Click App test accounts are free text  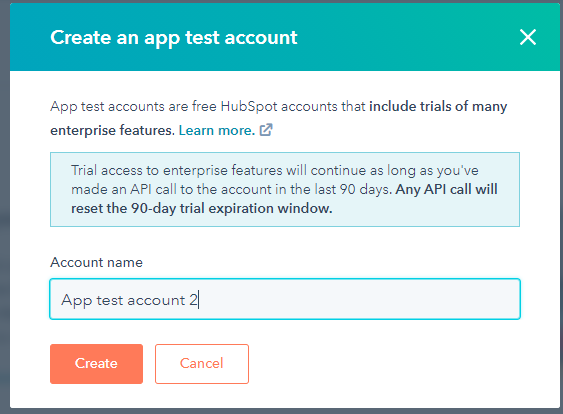click(134, 107)
